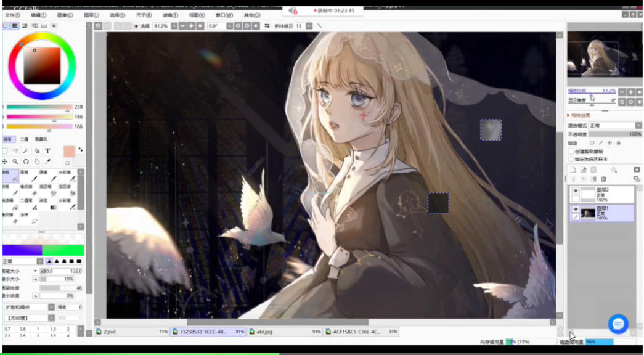Expand the 特殊效果 section triangle

(569, 115)
